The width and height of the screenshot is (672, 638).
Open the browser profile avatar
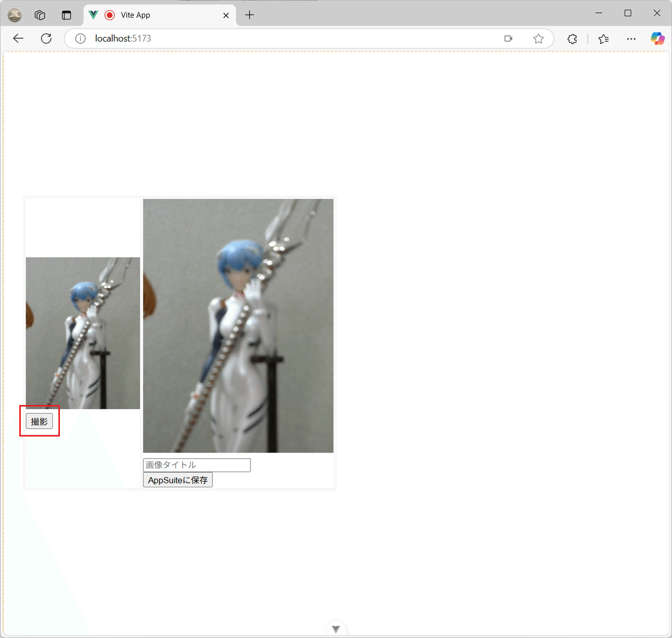14,15
